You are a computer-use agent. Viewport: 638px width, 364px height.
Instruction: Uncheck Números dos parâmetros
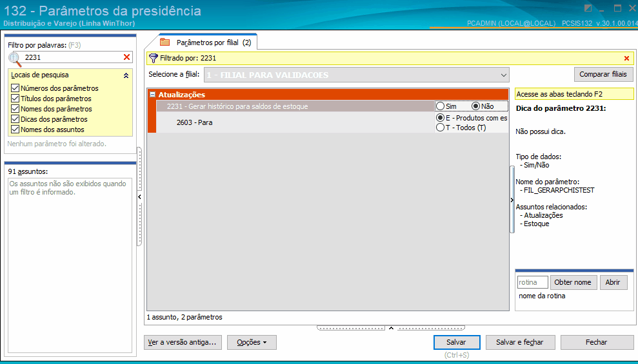pos(15,88)
